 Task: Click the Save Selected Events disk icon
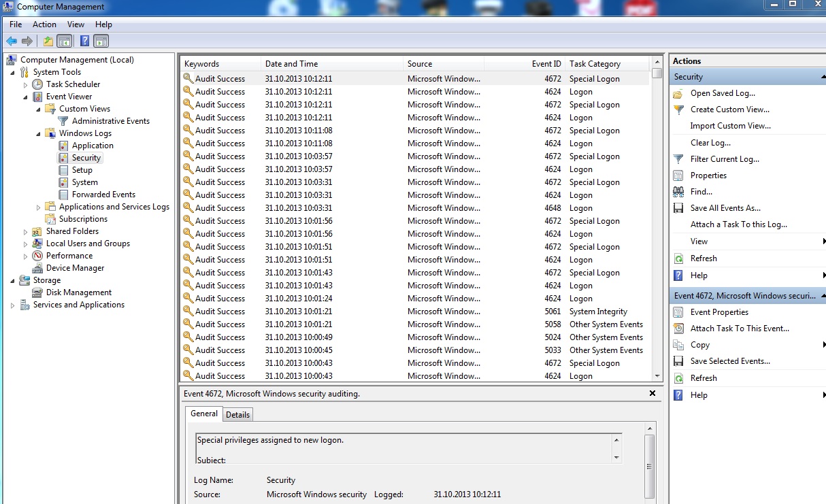click(678, 361)
